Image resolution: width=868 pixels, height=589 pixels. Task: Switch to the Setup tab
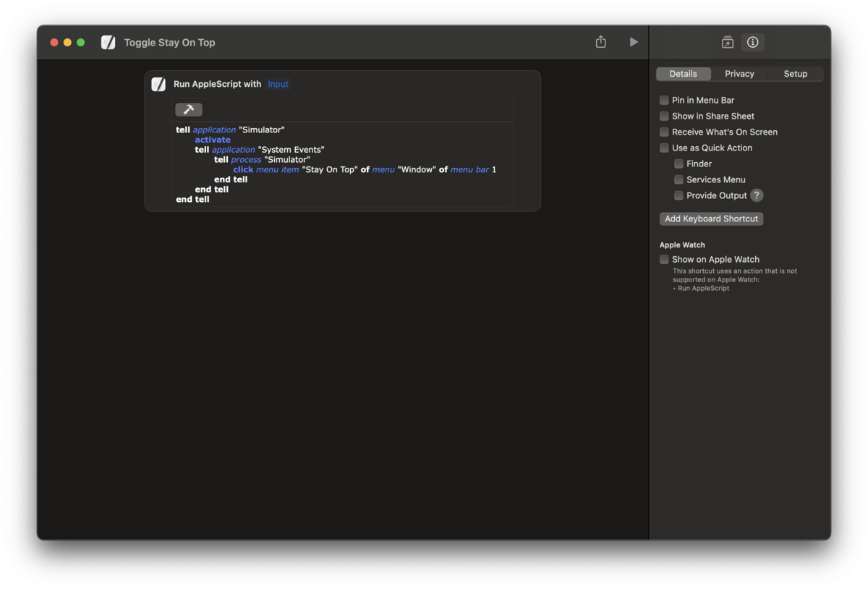click(x=795, y=73)
